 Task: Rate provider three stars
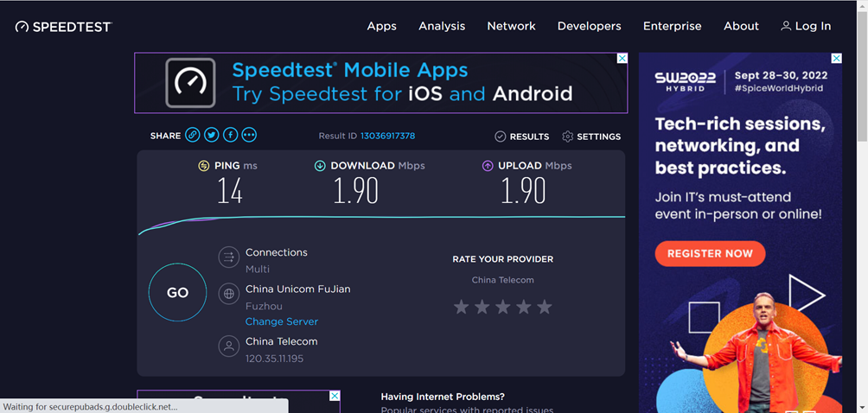502,307
